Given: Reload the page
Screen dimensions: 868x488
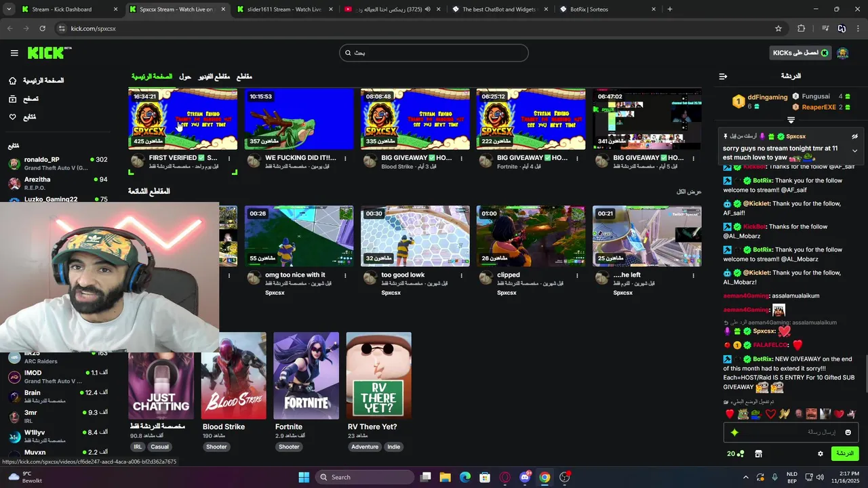Looking at the screenshot, I should 42,28.
